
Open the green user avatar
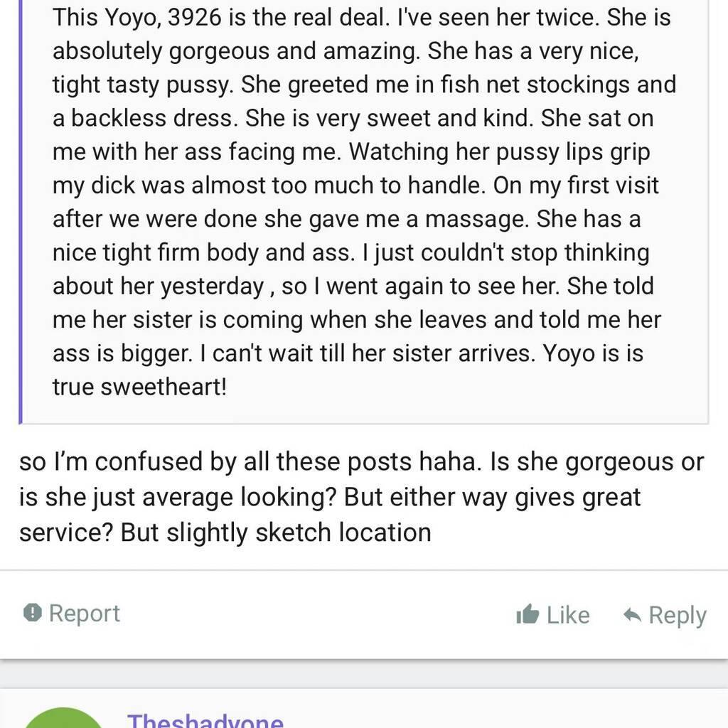tap(63, 719)
